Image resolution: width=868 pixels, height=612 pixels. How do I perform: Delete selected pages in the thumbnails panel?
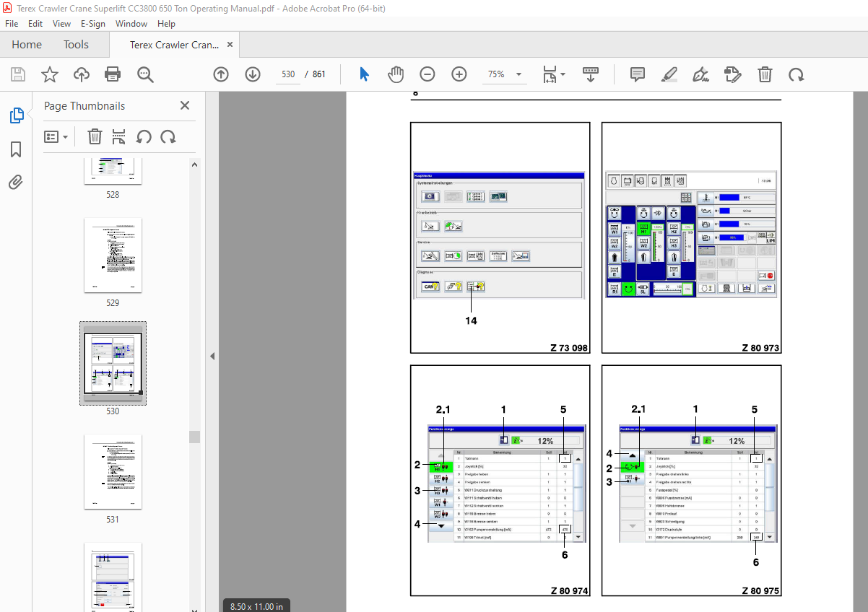(95, 136)
